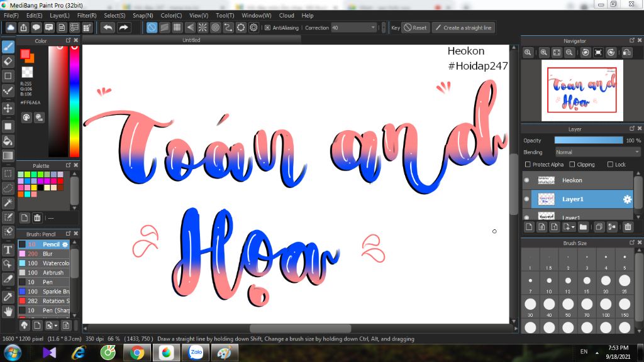This screenshot has width=644, height=362.
Task: Open Internet Explorer from taskbar
Action: pyautogui.click(x=78, y=353)
